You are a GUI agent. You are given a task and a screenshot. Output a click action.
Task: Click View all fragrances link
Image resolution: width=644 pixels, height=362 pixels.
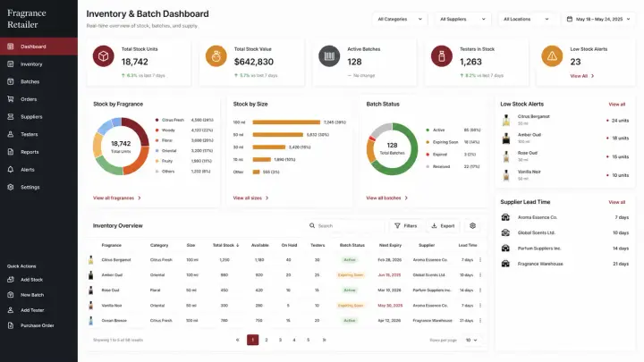coord(117,198)
